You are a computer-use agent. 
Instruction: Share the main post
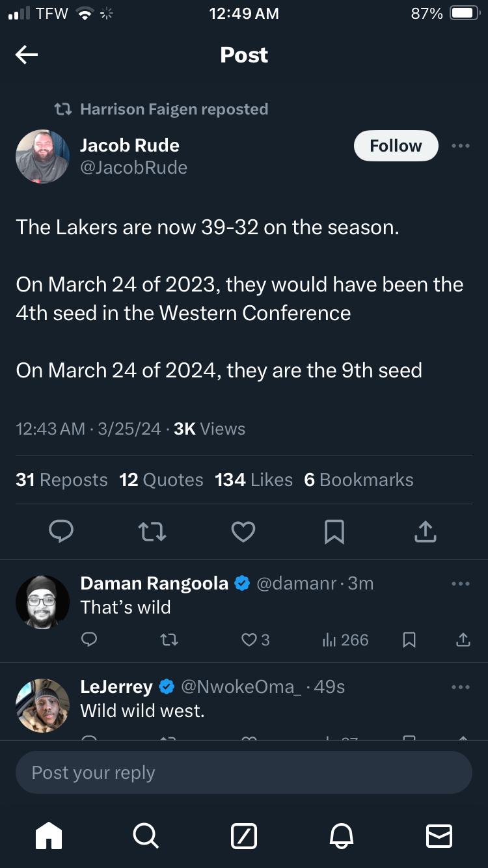pyautogui.click(x=425, y=532)
